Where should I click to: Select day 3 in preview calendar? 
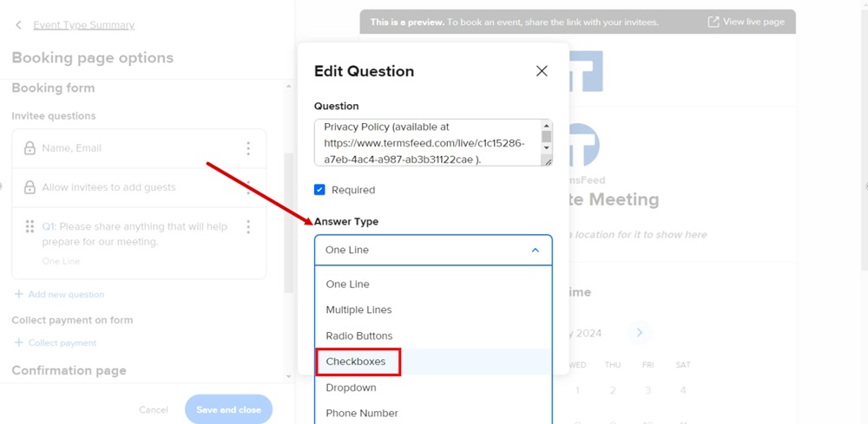(x=648, y=390)
